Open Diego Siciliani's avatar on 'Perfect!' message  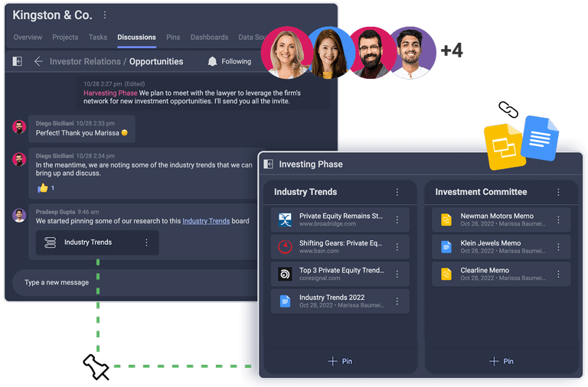click(x=19, y=127)
